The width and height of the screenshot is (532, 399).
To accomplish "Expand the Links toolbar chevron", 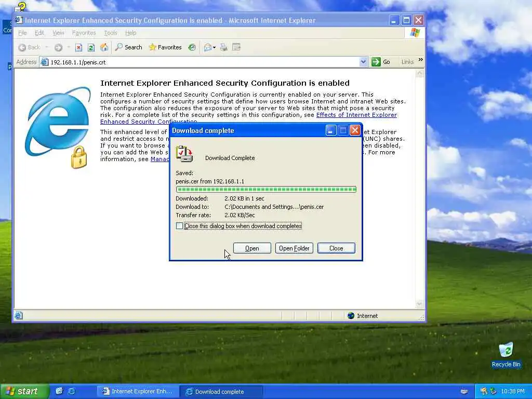I will 421,60.
